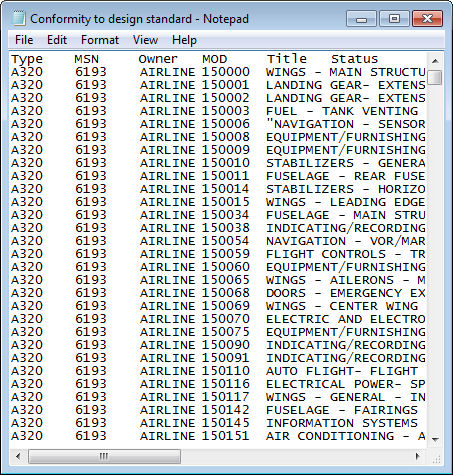Screen dimensions: 453x475
Task: Click MOD number 150015
Action: (226, 202)
